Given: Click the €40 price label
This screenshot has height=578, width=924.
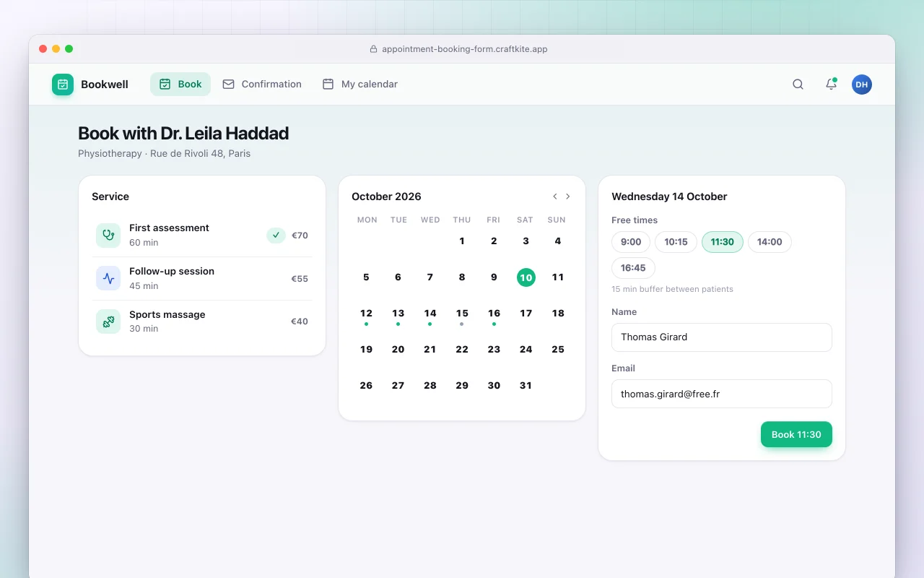Looking at the screenshot, I should point(300,322).
